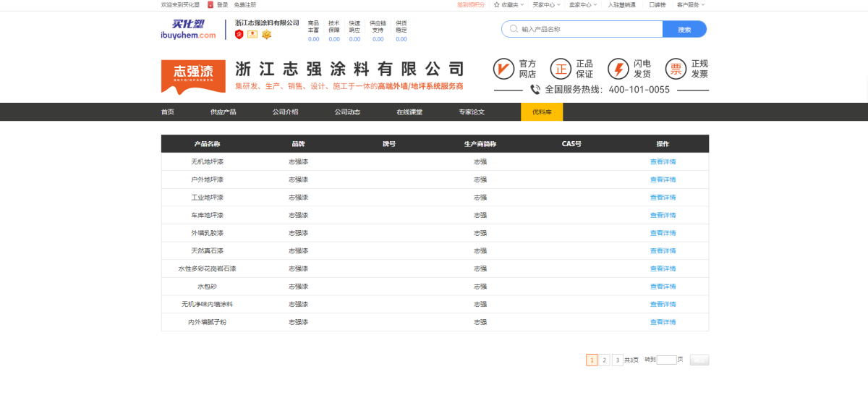View details for 无机净味内墙涂料 row
Screen dimensions: 868x406
[663, 304]
